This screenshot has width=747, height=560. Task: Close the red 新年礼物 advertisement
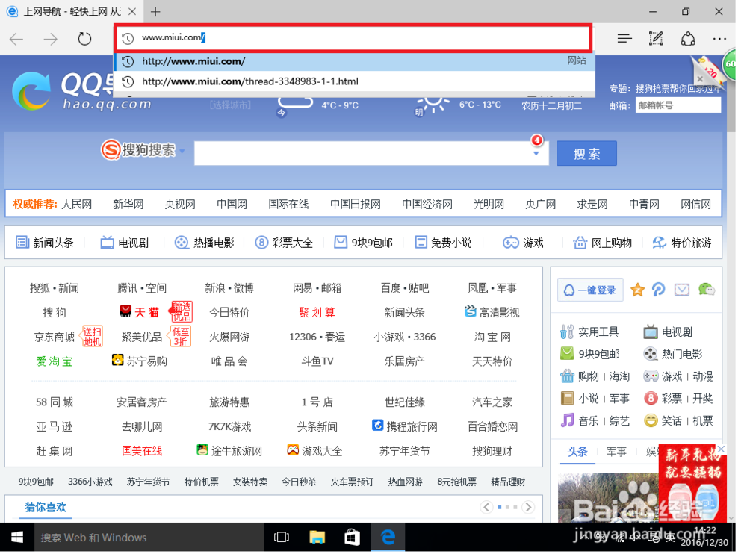coord(722,449)
